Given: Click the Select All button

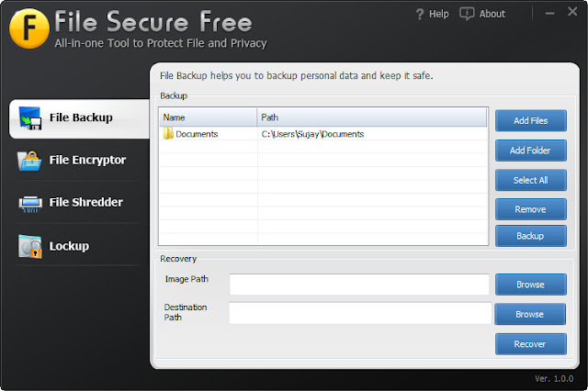Looking at the screenshot, I should 530,180.
